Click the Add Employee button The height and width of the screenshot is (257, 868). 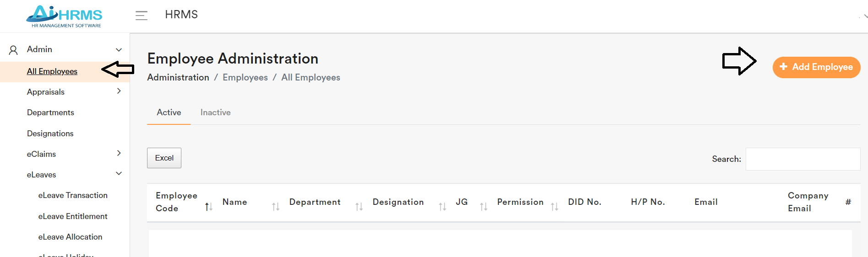pyautogui.click(x=816, y=67)
